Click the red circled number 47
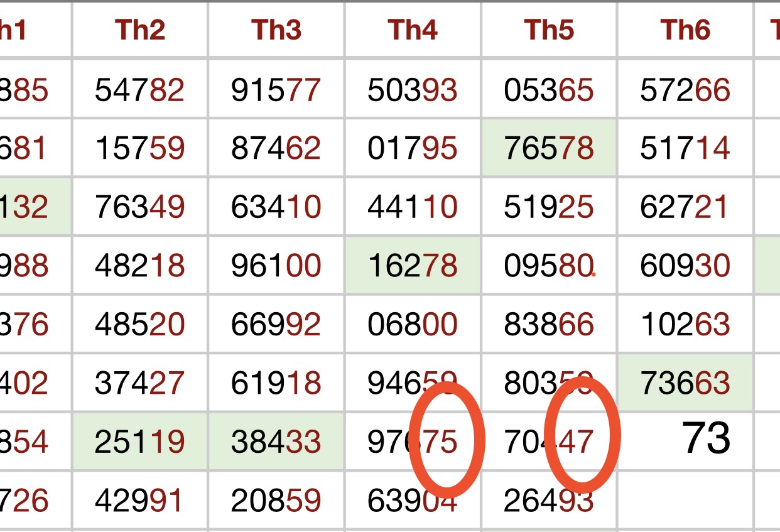Screen dimensions: 780x532 click(582, 435)
